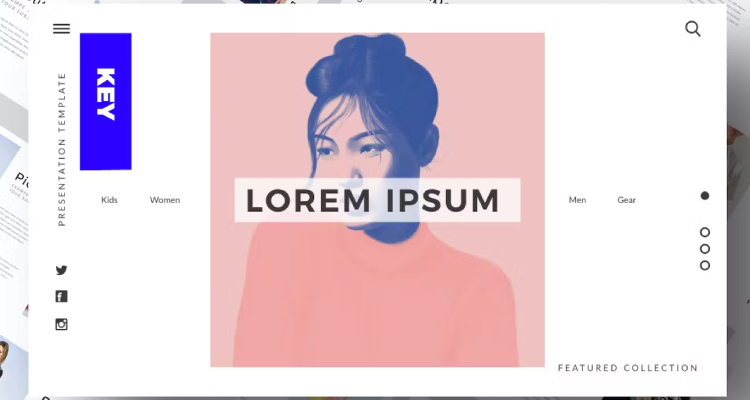Image resolution: width=750 pixels, height=400 pixels.
Task: Click the blue KEY logo block
Action: pyautogui.click(x=106, y=101)
